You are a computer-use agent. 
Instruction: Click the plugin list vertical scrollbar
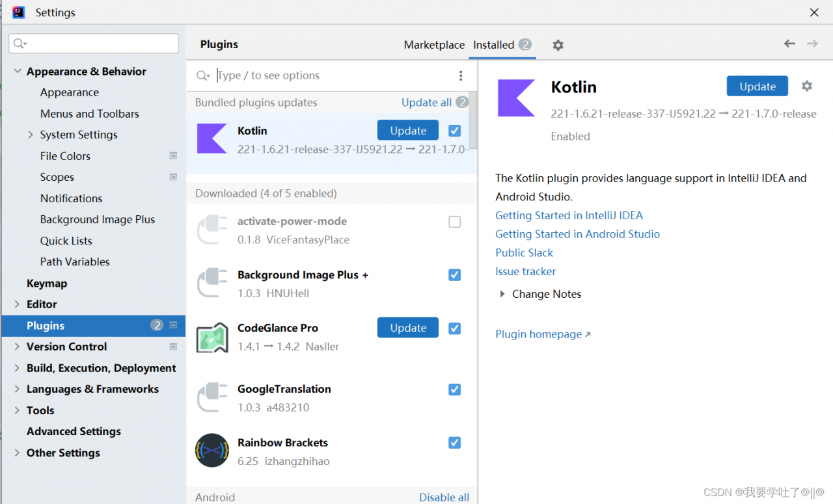[473, 120]
